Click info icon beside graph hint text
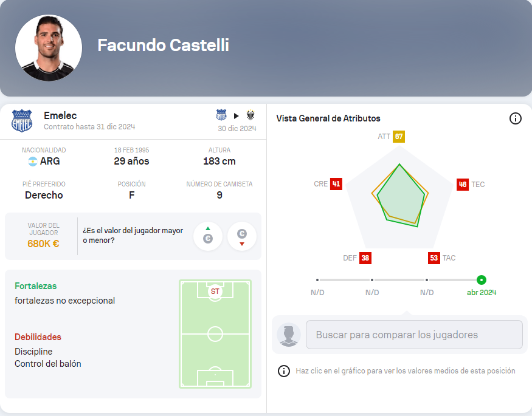532x416 pixels. click(283, 371)
